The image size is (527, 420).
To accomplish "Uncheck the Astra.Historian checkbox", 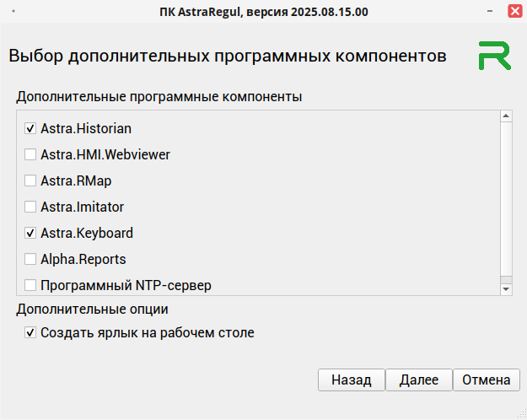I will [x=30, y=129].
